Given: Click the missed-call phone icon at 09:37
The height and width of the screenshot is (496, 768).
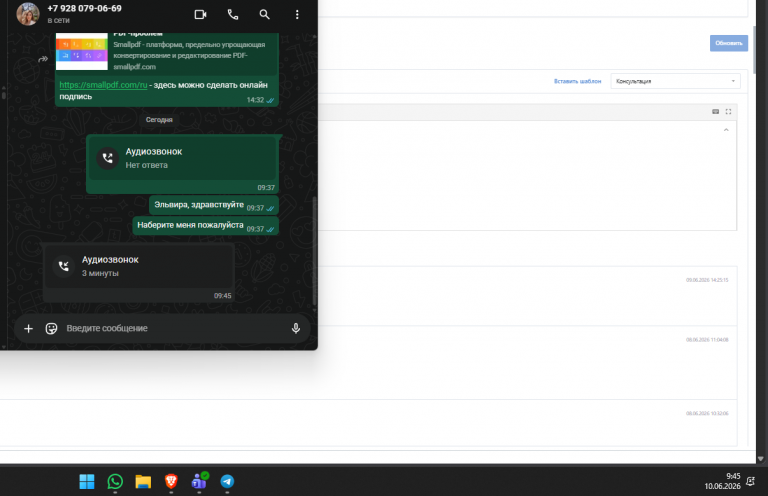Looking at the screenshot, I should coord(108,158).
